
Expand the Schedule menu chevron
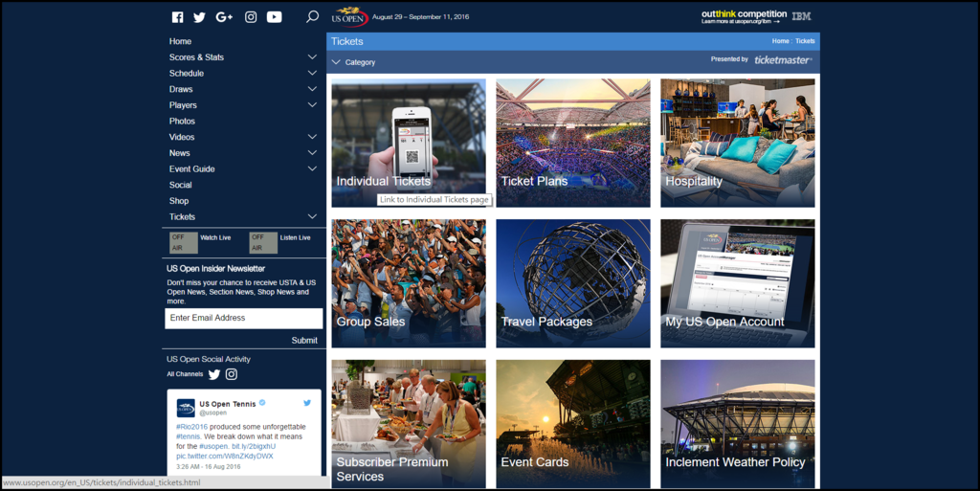pyautogui.click(x=312, y=73)
